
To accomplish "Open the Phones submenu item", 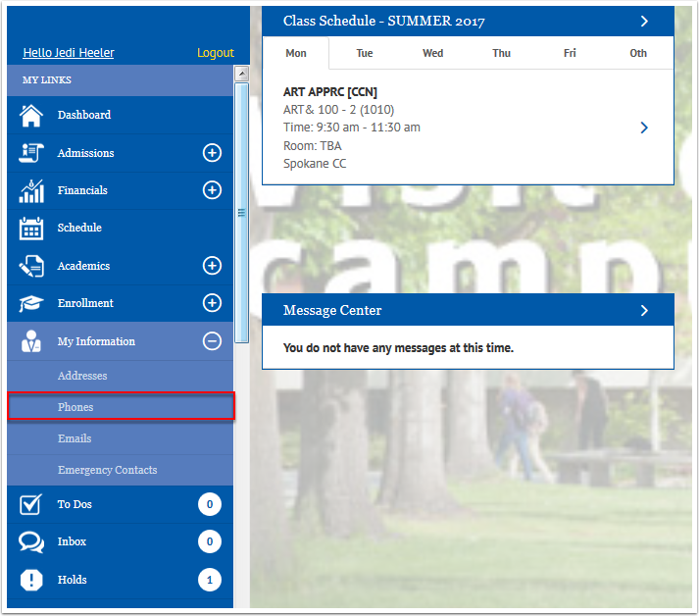I will (120, 407).
